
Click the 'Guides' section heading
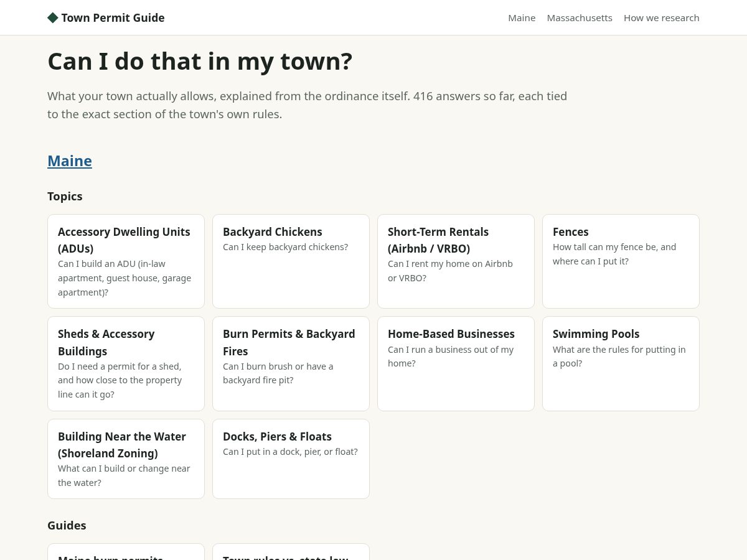click(x=67, y=525)
